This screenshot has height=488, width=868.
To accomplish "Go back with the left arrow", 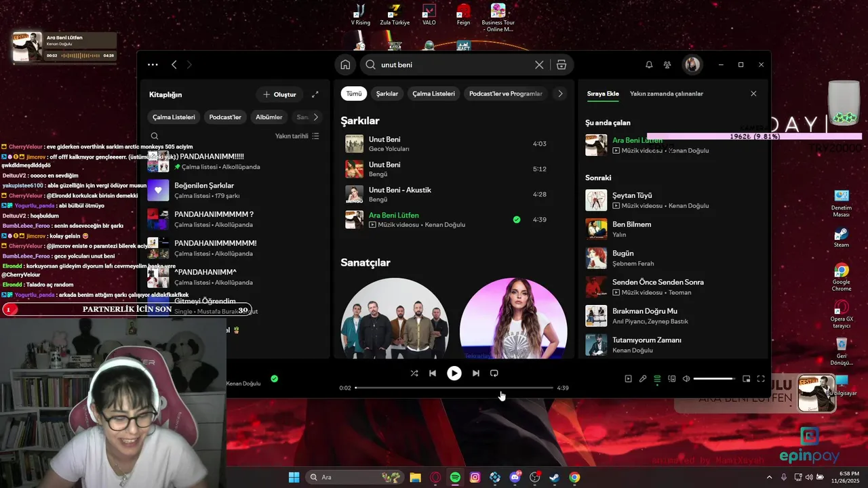I will [174, 65].
